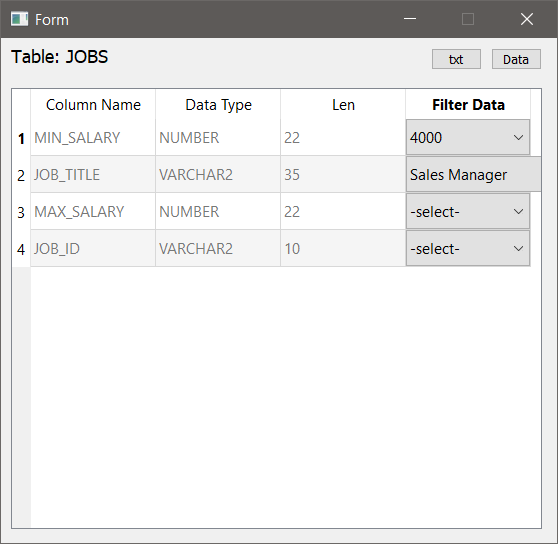558x544 pixels.
Task: Open the Data button
Action: [x=516, y=59]
